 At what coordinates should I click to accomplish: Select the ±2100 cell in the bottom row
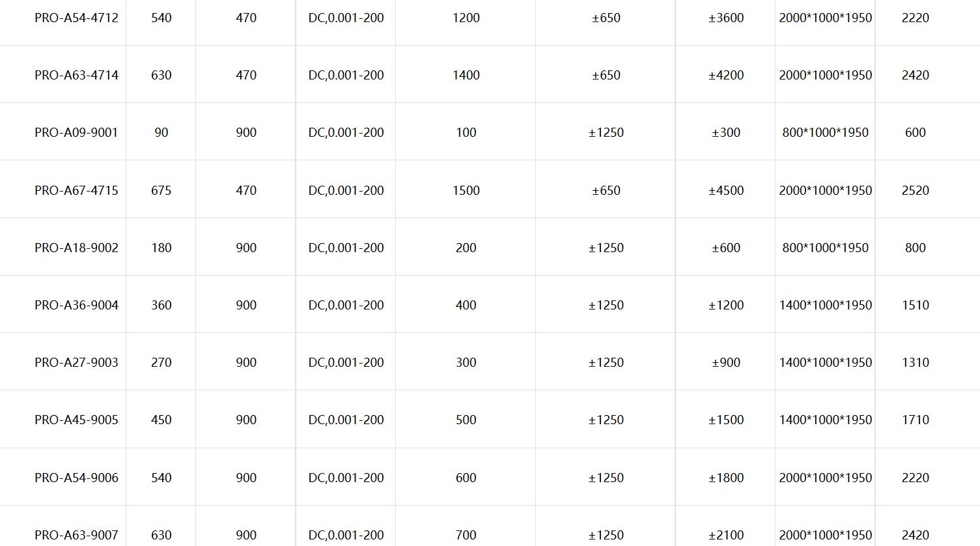point(726,536)
